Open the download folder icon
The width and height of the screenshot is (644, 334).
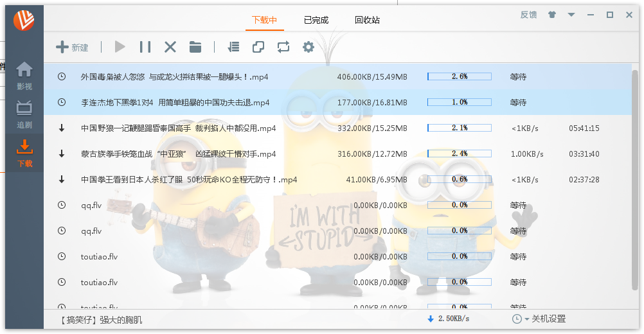(195, 47)
